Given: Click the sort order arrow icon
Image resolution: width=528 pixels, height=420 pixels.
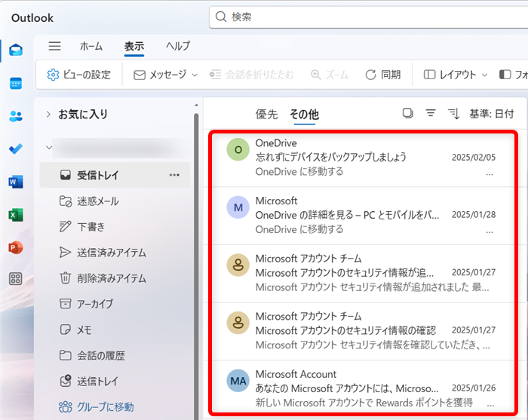Looking at the screenshot, I should (453, 114).
